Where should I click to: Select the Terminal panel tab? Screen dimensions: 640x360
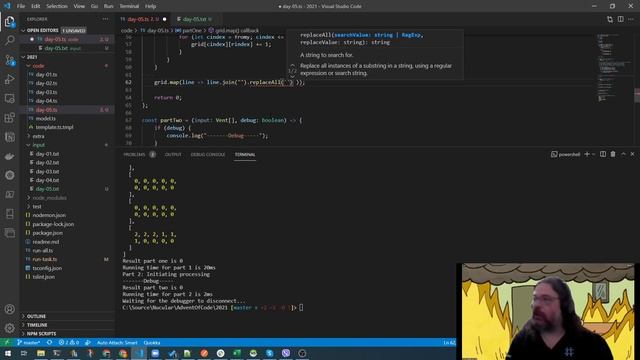245,154
